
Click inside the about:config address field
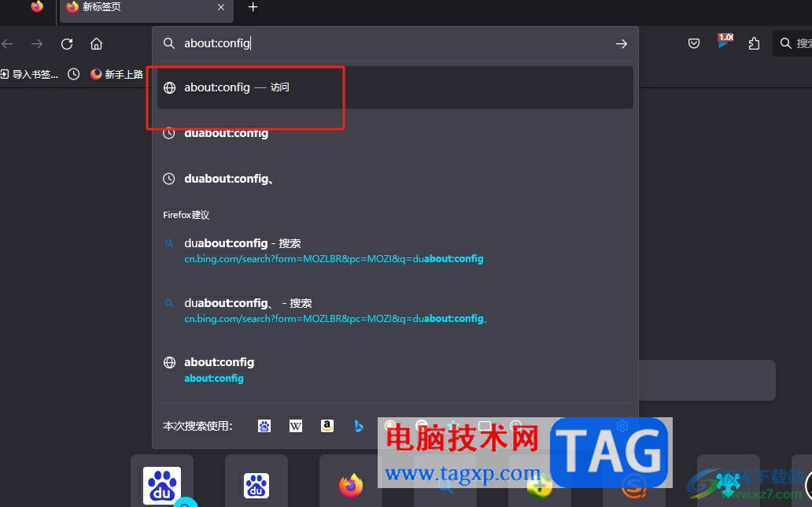(x=395, y=43)
